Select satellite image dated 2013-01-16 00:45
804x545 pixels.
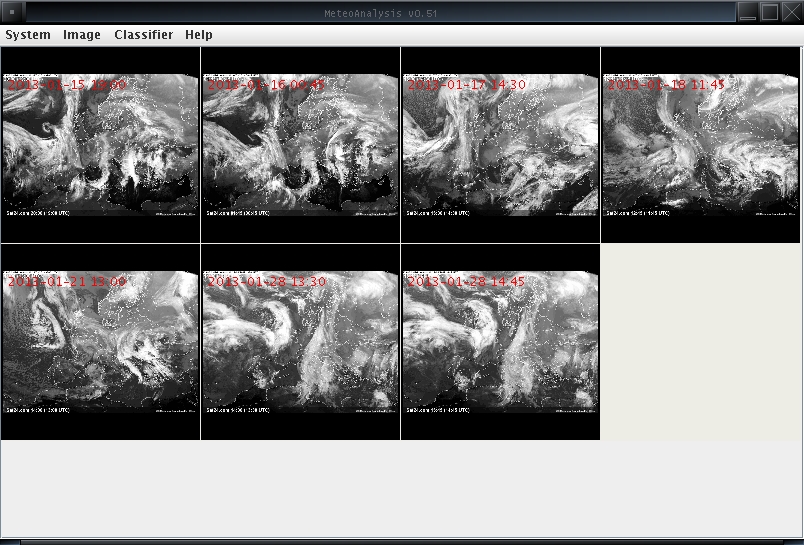click(x=300, y=145)
